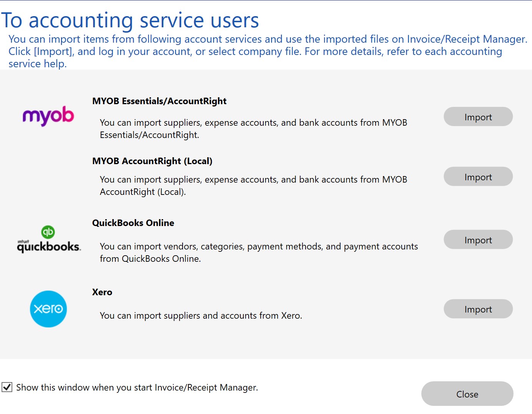Uncheck the show this window at startup checkbox
532x414 pixels.
pos(7,387)
